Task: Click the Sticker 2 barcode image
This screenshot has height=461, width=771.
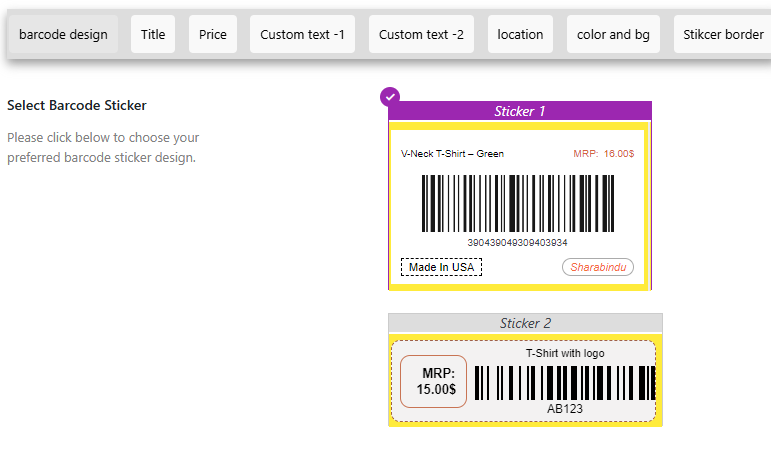Action: pyautogui.click(x=565, y=383)
